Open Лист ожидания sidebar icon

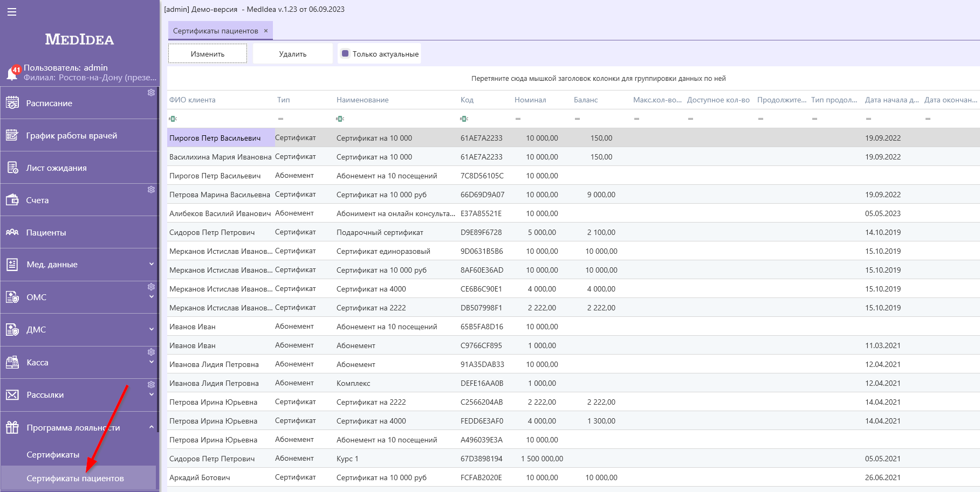pos(12,168)
